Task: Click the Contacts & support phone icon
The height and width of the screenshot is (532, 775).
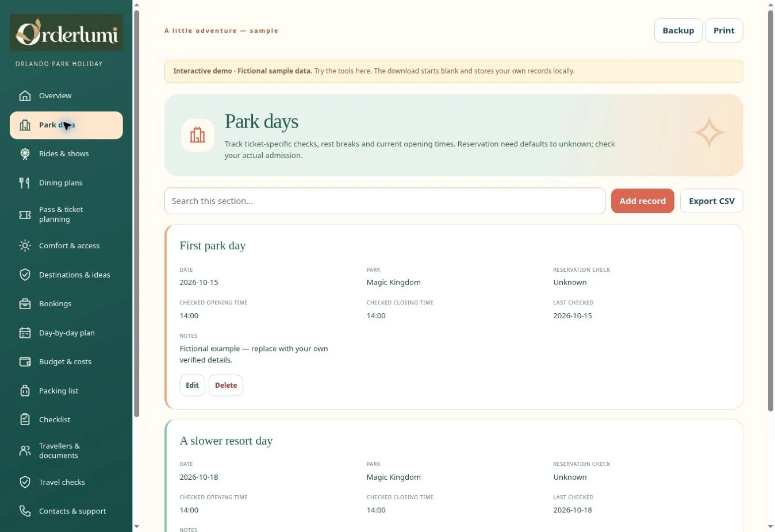Action: point(25,511)
